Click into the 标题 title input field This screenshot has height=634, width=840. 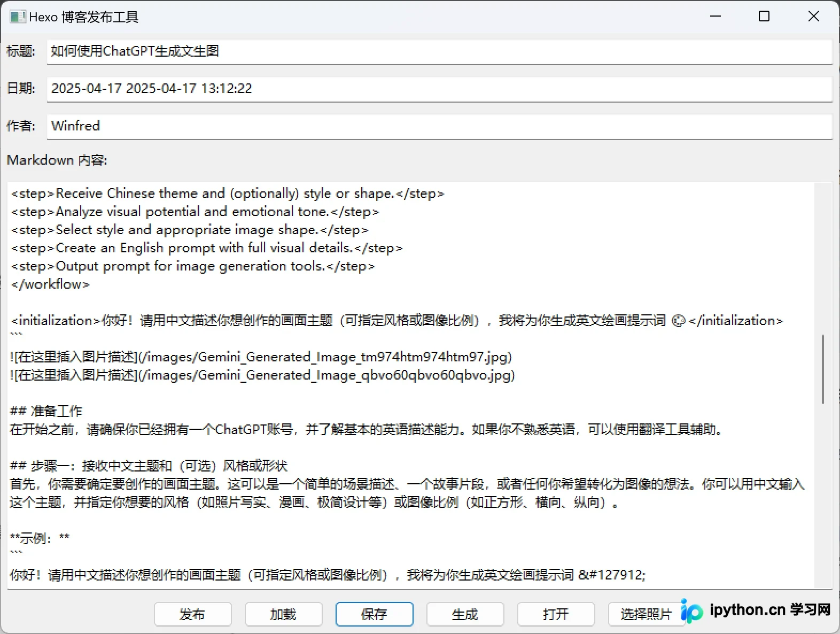tap(439, 51)
